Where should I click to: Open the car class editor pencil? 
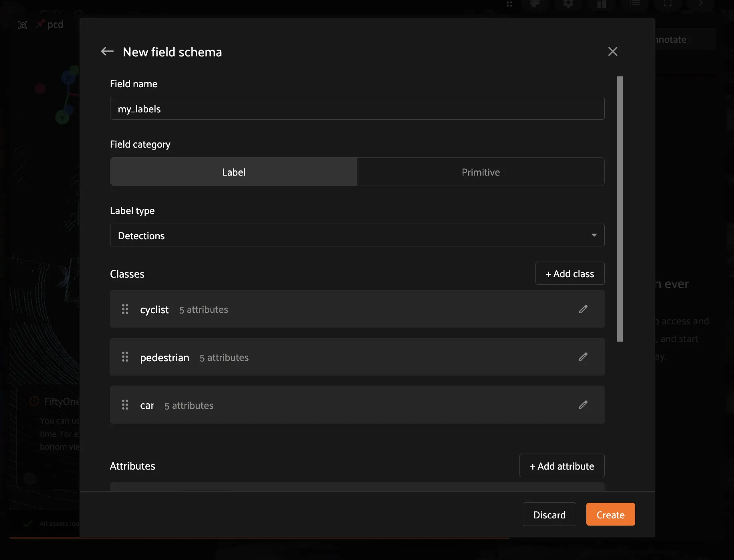tap(584, 405)
